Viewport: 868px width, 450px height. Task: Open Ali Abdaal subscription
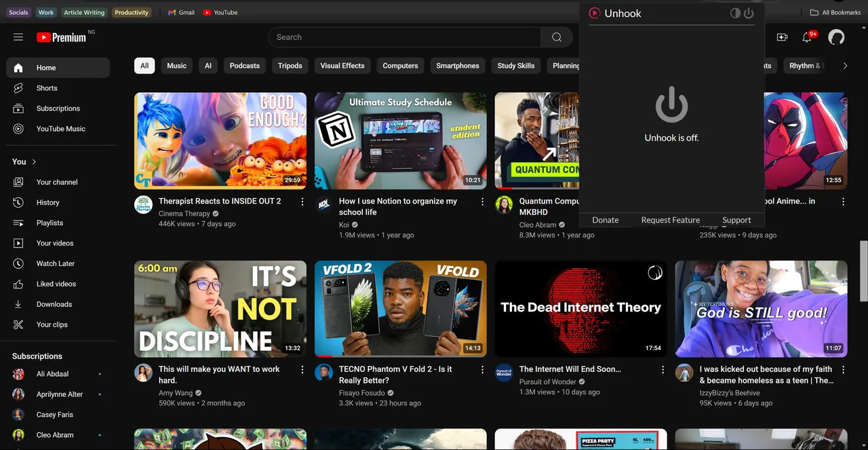[x=58, y=374]
